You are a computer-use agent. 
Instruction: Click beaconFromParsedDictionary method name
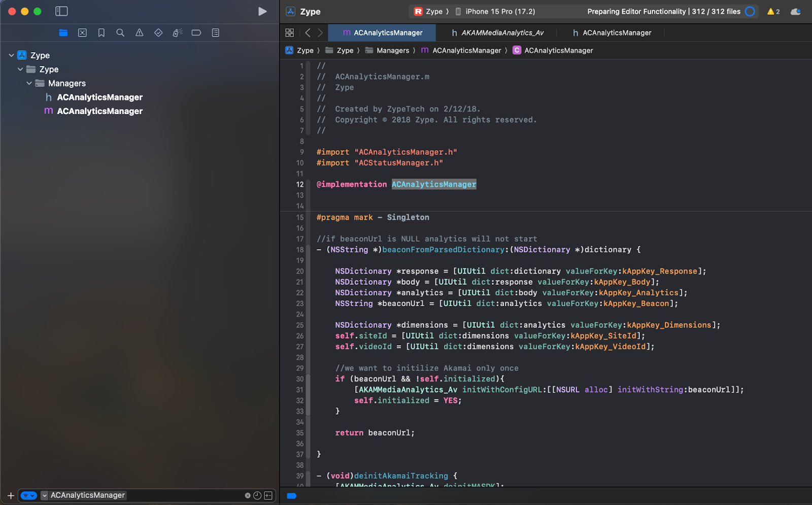click(x=444, y=249)
